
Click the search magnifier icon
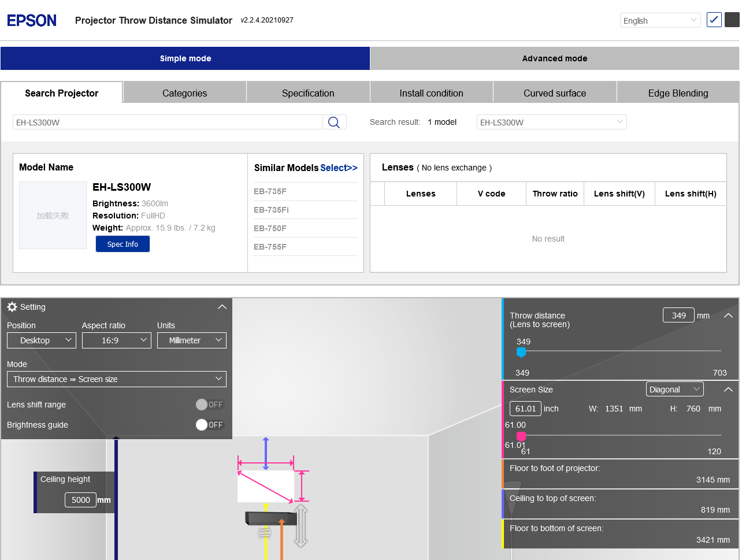pyautogui.click(x=334, y=122)
